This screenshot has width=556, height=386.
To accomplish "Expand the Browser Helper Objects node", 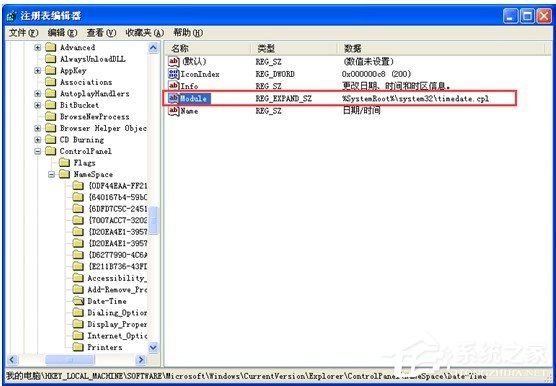I will point(38,128).
